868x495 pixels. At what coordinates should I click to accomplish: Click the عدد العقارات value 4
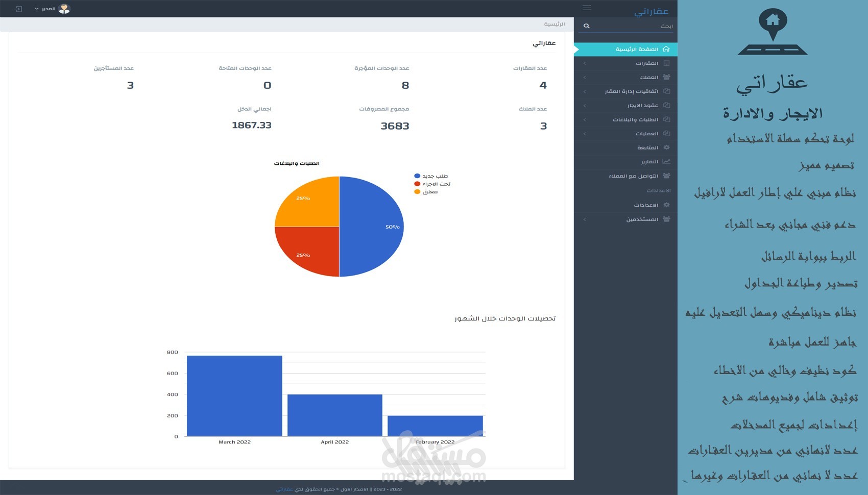tap(543, 85)
